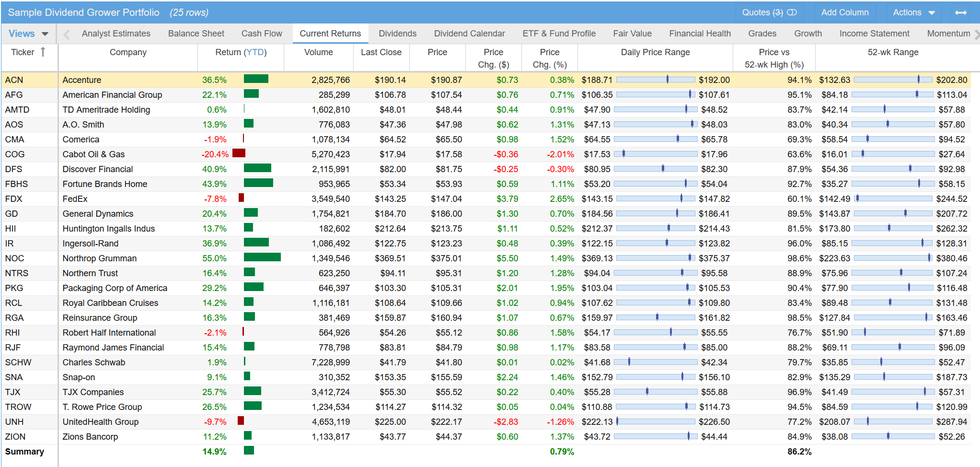
Task: Select the RGA ticker
Action: (14, 318)
